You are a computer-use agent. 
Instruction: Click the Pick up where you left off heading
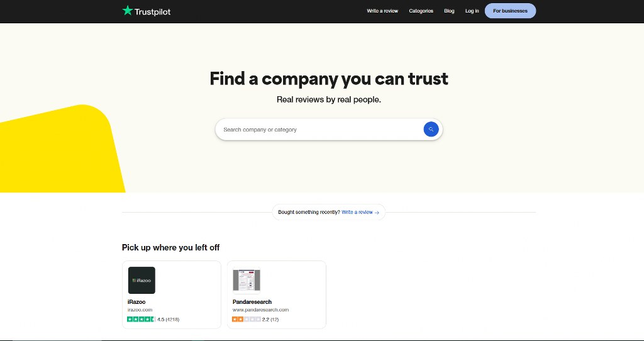(171, 247)
